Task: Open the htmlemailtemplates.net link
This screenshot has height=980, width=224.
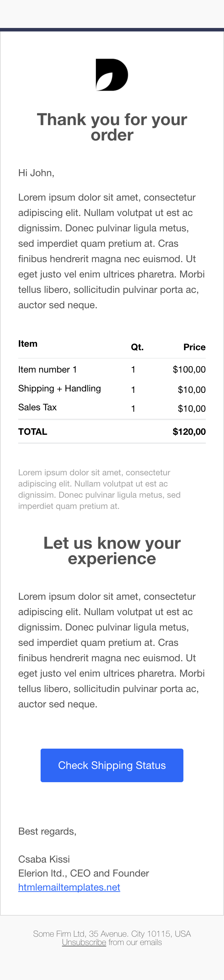Action: pyautogui.click(x=69, y=887)
